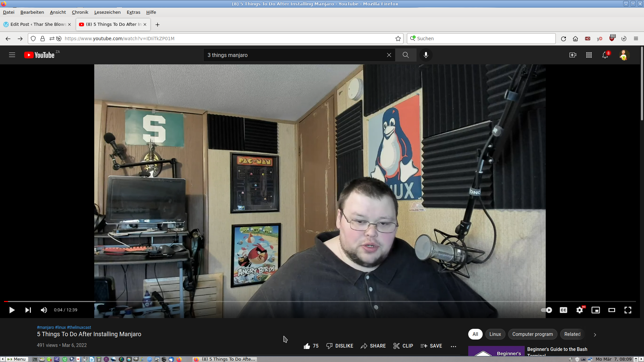
Task: Go forward in browser history
Action: tap(20, 39)
